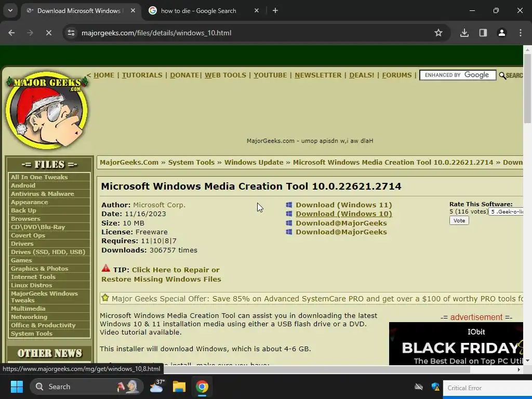Toggle Chrome side panel icon
Image resolution: width=532 pixels, height=399 pixels.
click(483, 33)
